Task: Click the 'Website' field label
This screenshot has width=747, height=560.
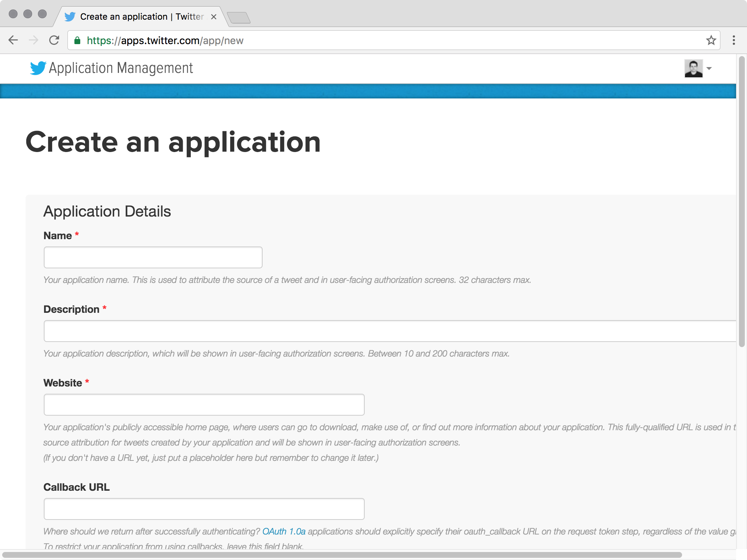Action: click(63, 383)
